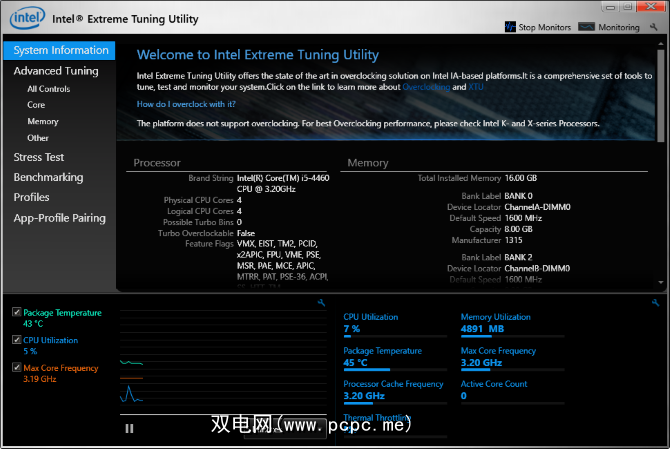Click the Intel logo

click(x=27, y=18)
